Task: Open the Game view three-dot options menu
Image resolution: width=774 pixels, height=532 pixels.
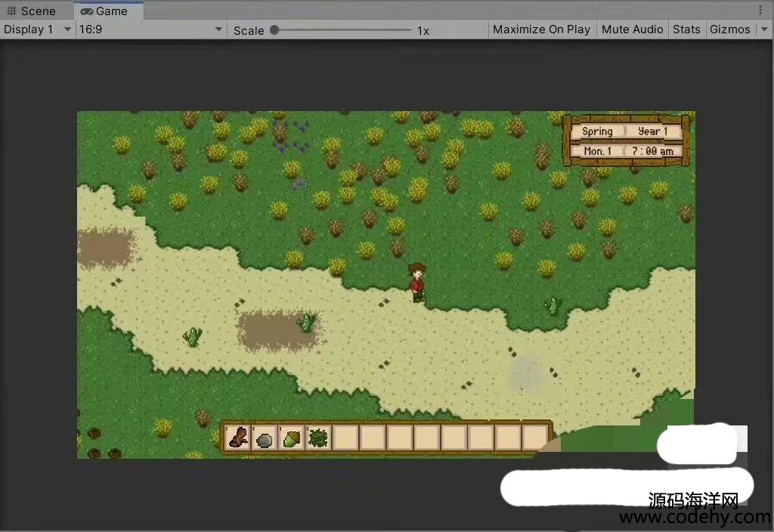Action: (x=760, y=10)
